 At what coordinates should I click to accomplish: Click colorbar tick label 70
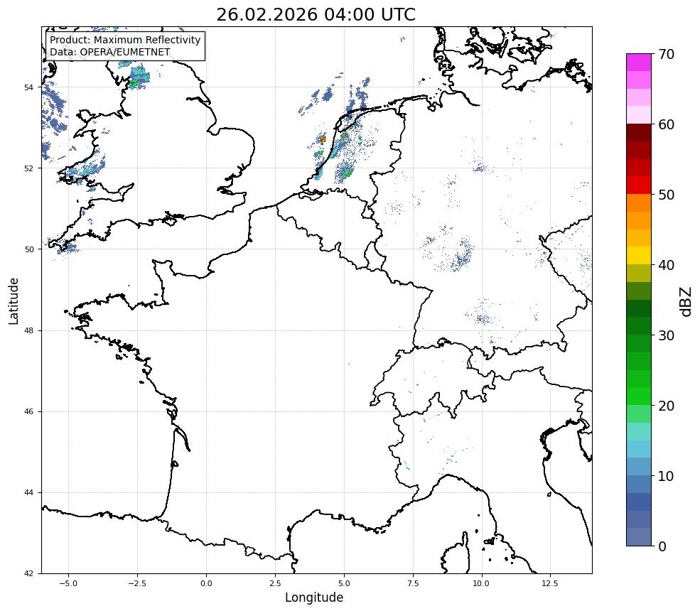666,55
